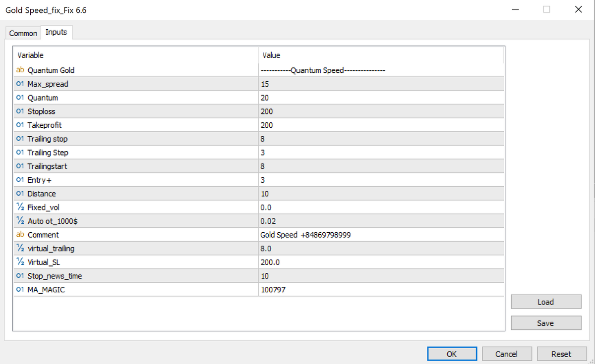Screen dimensions: 595x364
Task: Click the integer icon next to Stoploss
Action: click(20, 111)
